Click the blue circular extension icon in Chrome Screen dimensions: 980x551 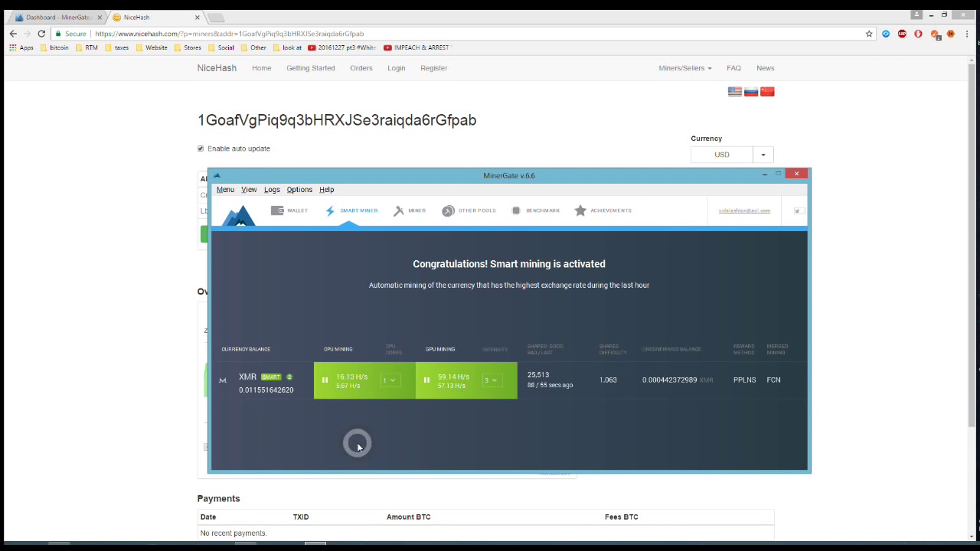coord(886,34)
